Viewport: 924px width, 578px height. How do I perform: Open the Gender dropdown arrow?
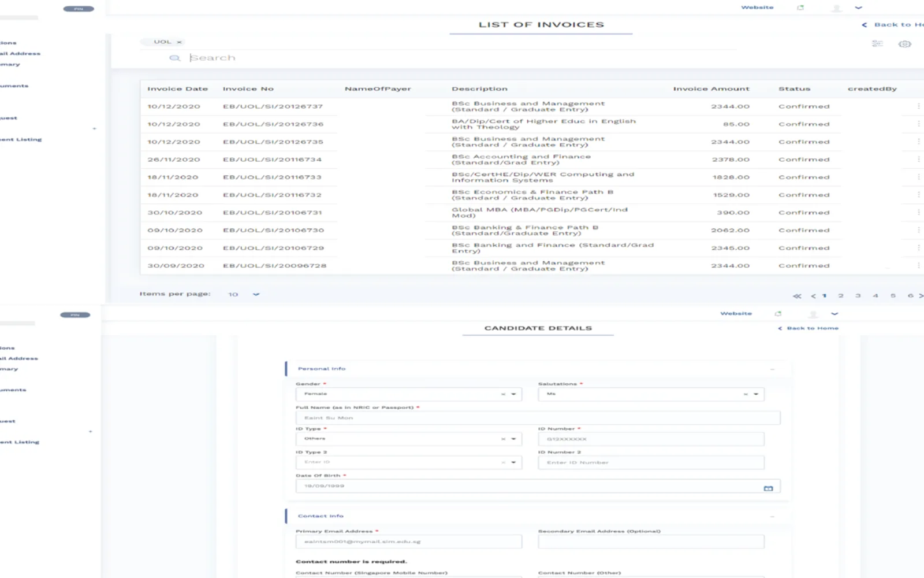tap(513, 394)
